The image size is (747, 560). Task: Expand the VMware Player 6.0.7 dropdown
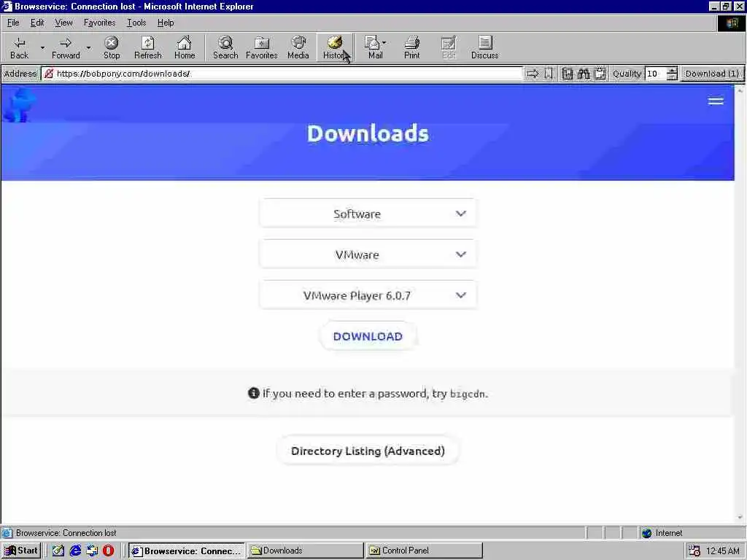[368, 295]
